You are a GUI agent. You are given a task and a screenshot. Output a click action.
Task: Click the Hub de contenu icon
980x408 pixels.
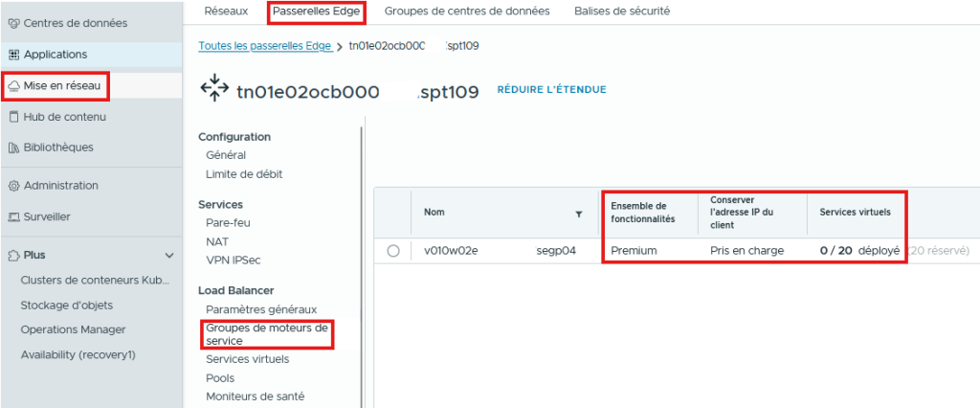[x=13, y=117]
